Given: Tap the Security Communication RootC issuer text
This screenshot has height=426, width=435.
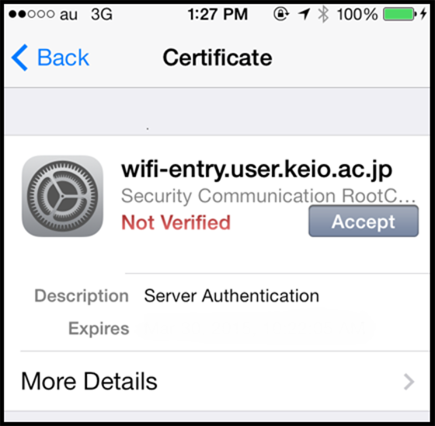Looking at the screenshot, I should click(x=268, y=196).
